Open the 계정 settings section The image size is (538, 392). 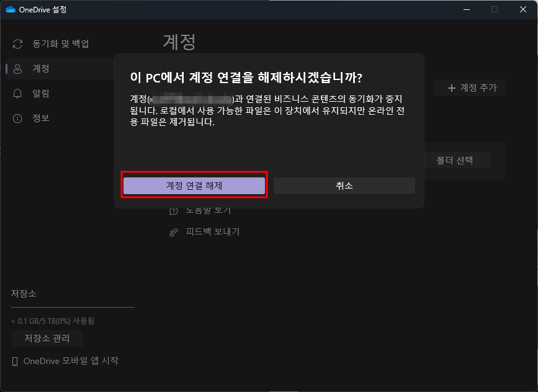[40, 68]
